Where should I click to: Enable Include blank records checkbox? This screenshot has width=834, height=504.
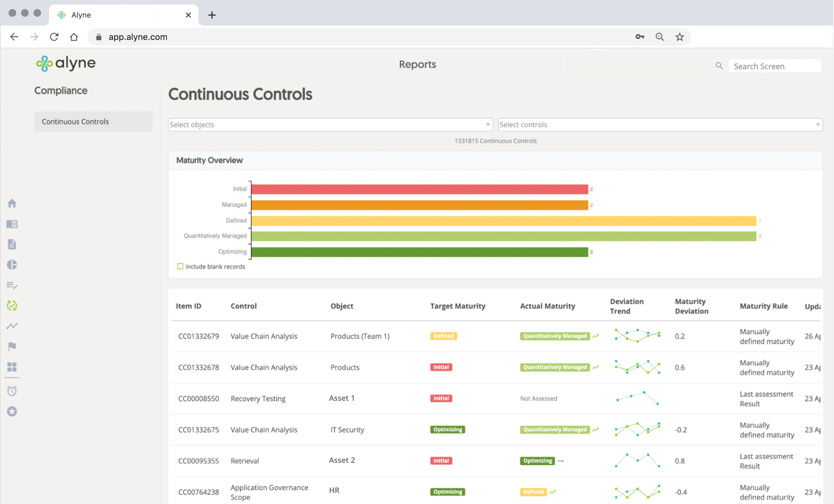180,267
